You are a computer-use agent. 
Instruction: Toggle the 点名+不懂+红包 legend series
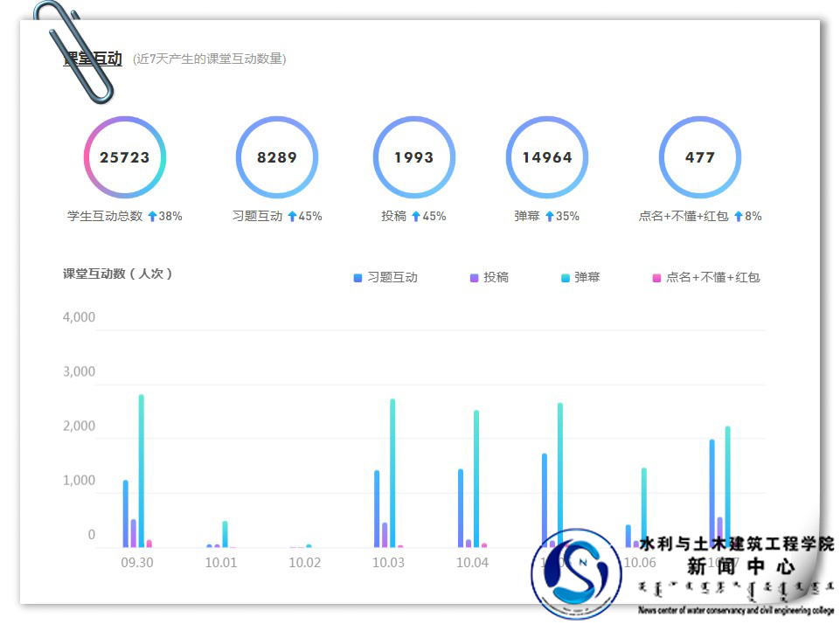706,277
